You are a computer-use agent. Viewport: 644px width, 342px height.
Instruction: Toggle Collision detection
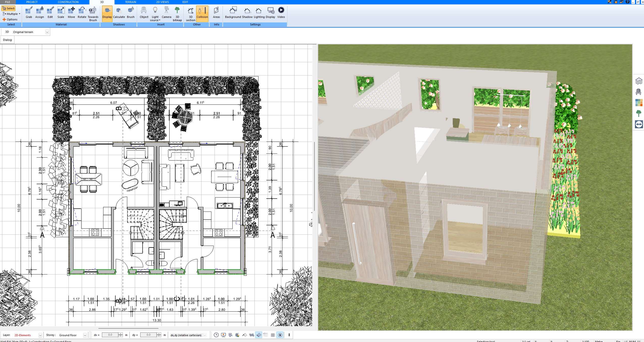[x=202, y=14]
